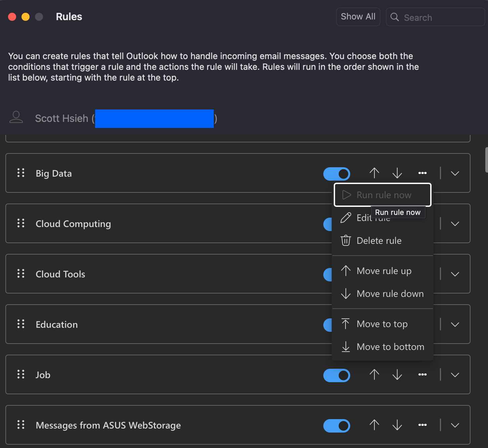
Task: Click the drag handle for Cloud Tools rule
Action: point(21,274)
